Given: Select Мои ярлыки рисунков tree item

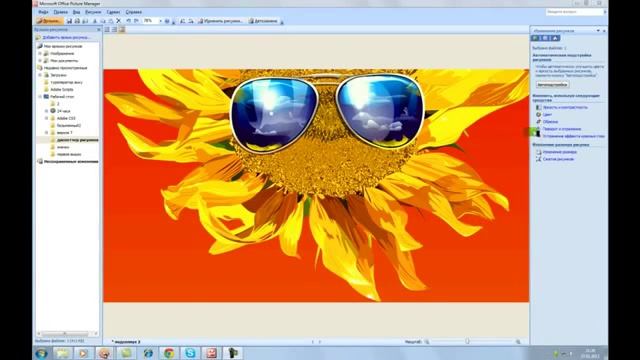Looking at the screenshot, I should 63,46.
